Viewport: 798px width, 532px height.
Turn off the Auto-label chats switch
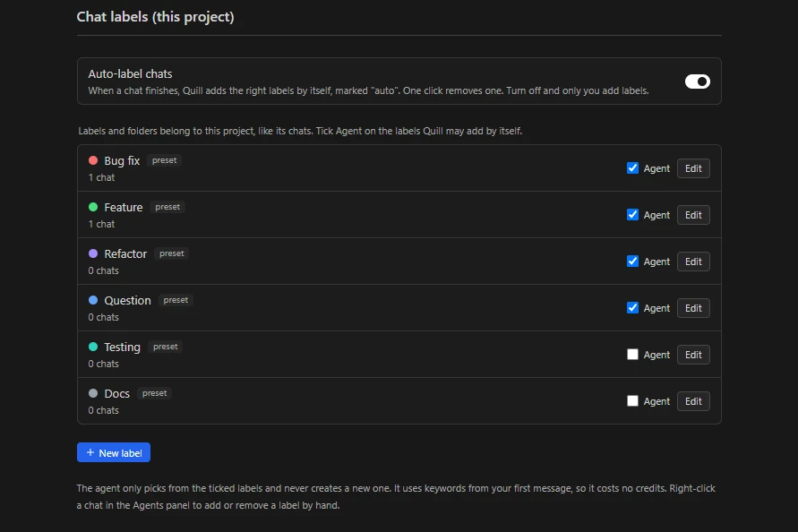click(x=697, y=82)
